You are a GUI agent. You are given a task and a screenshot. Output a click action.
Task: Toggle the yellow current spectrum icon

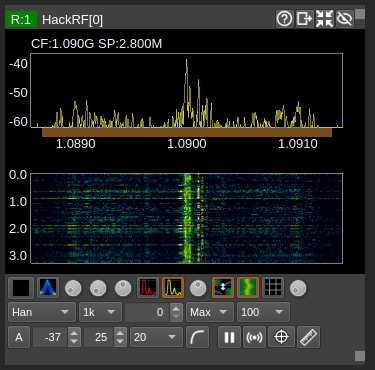coord(173,288)
